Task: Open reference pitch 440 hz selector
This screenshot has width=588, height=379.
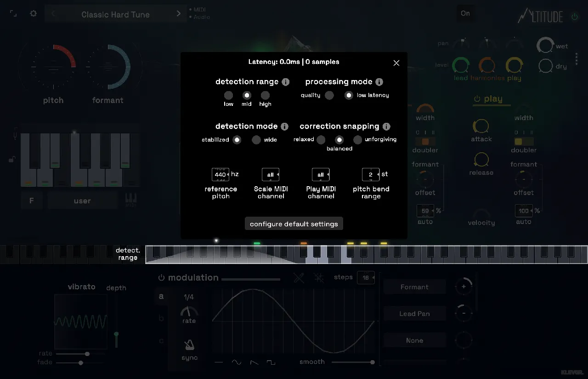Action: (x=220, y=174)
